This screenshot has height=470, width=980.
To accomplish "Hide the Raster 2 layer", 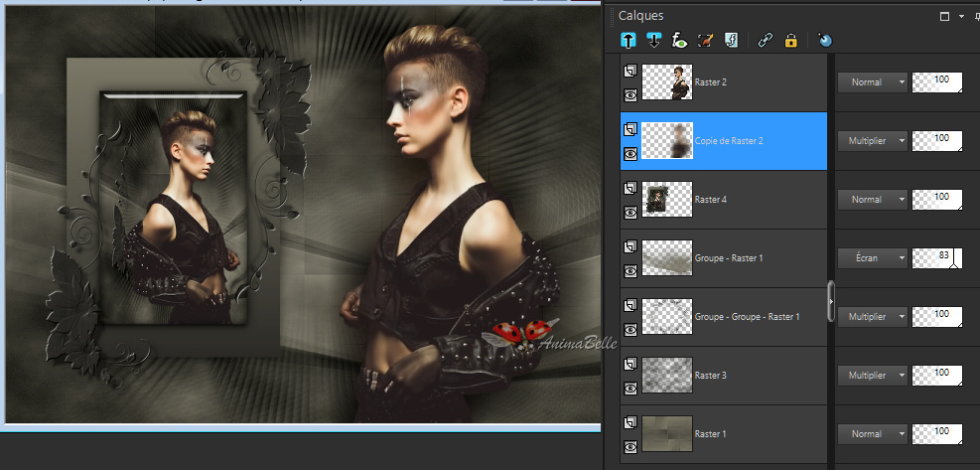I will (630, 95).
